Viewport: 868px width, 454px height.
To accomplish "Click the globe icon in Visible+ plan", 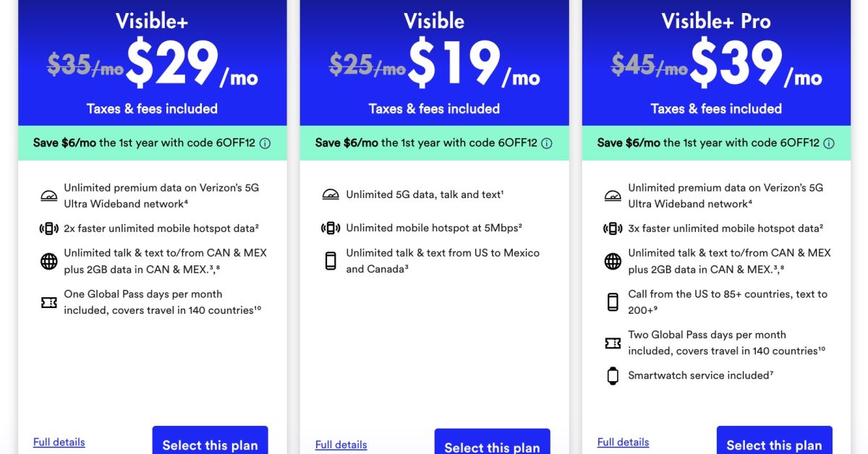I will click(x=48, y=261).
